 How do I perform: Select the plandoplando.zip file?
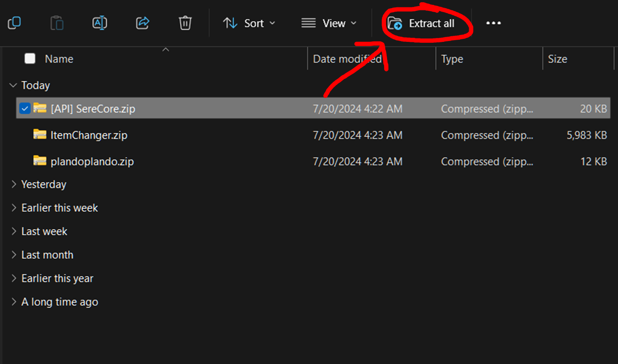92,162
